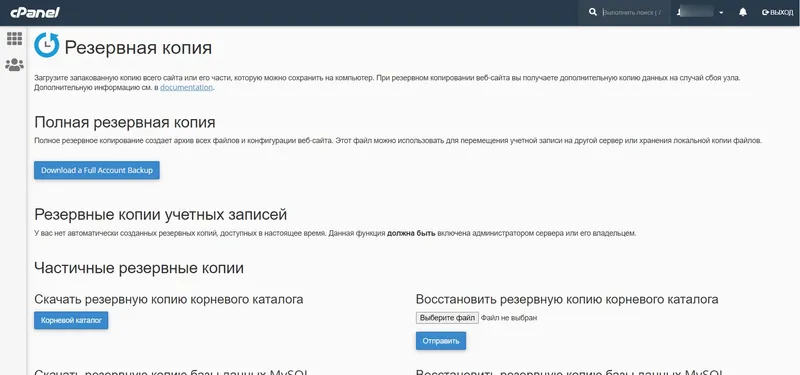This screenshot has height=375, width=800.
Task: Open the user account dropdown
Action: point(699,12)
